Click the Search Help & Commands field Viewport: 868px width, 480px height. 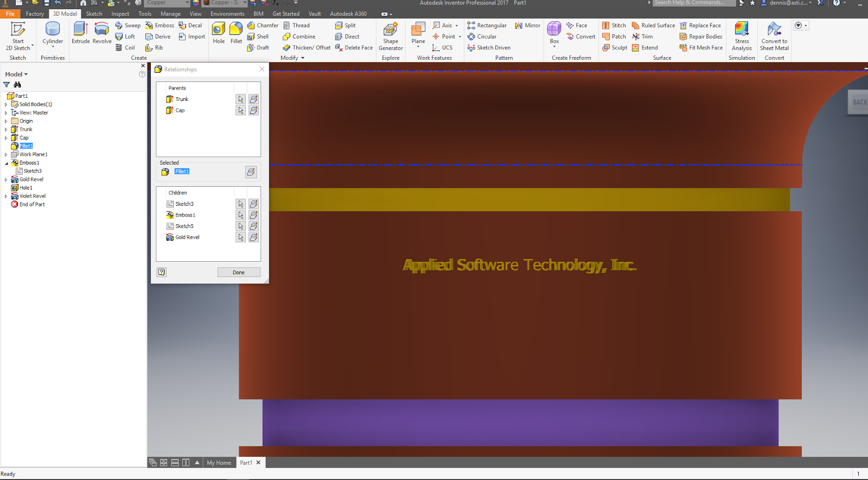coord(694,3)
